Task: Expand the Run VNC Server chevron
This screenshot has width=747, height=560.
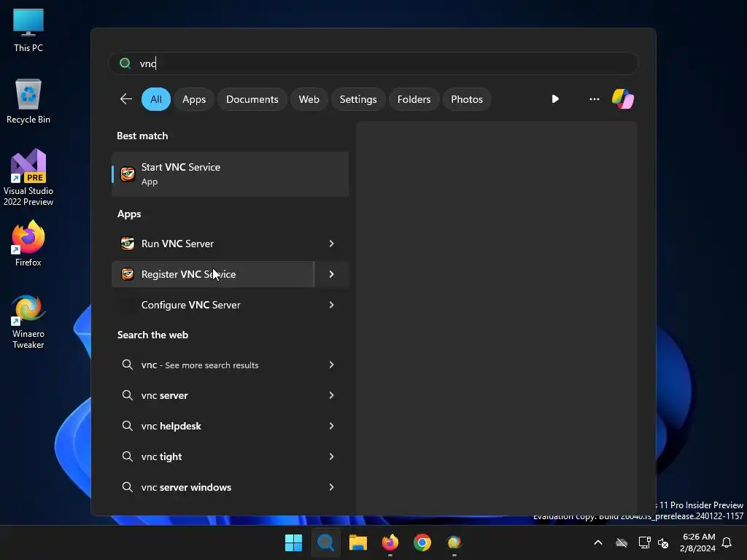Action: click(x=332, y=244)
